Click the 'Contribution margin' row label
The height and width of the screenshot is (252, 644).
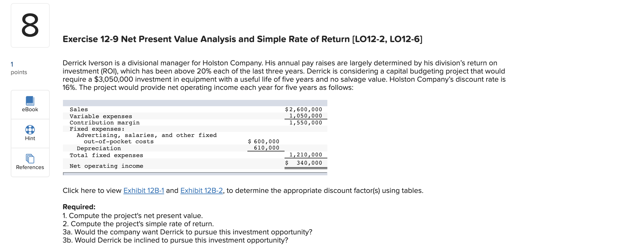[x=105, y=123]
